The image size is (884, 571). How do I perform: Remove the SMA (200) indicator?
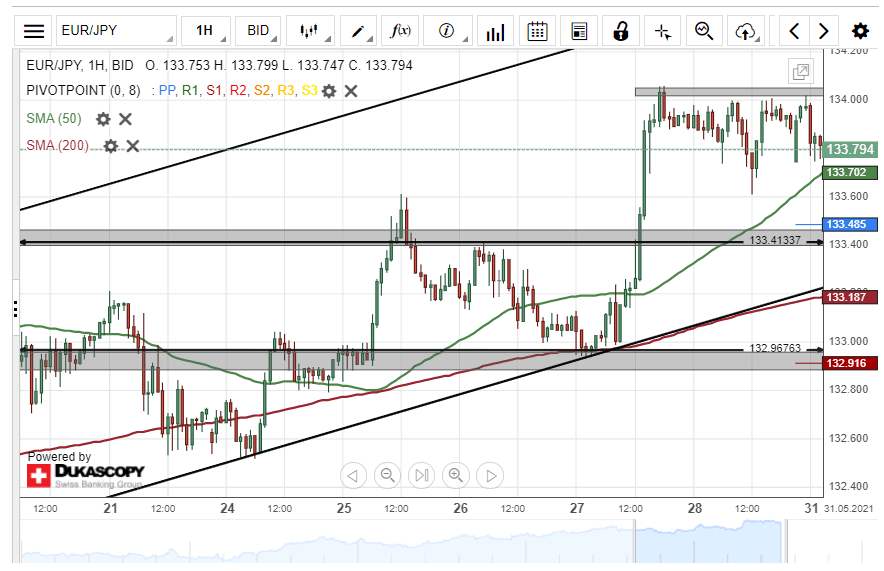click(x=132, y=146)
